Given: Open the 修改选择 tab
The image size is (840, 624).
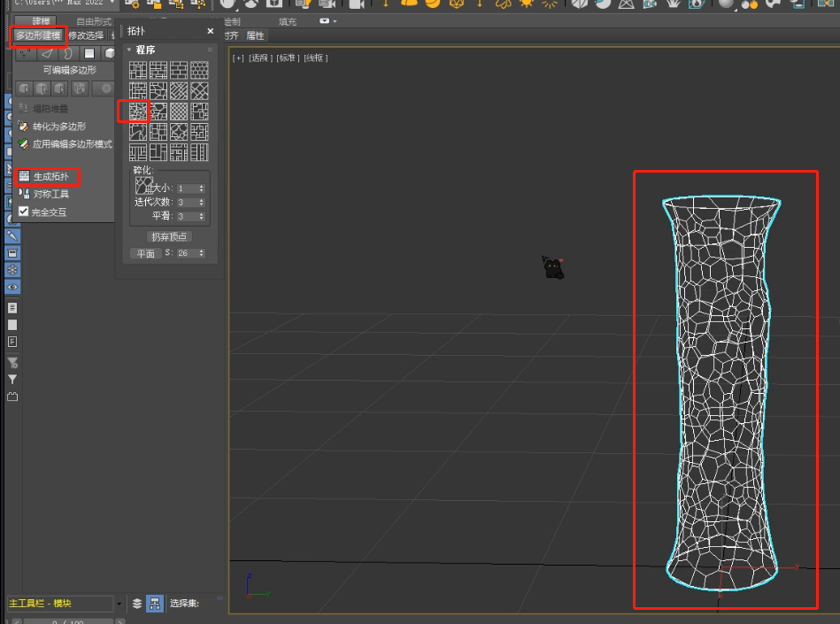Looking at the screenshot, I should click(86, 36).
